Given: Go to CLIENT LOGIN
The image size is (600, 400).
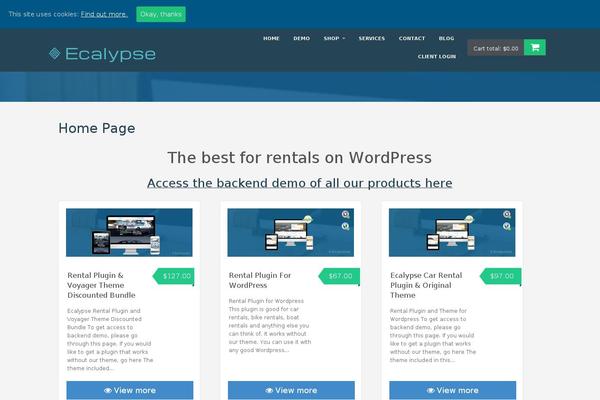Looking at the screenshot, I should (x=437, y=56).
